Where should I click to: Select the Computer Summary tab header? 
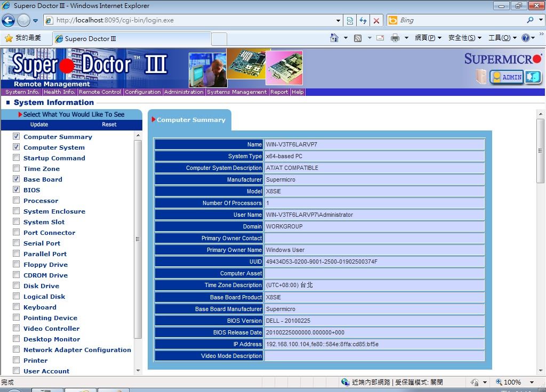point(189,120)
